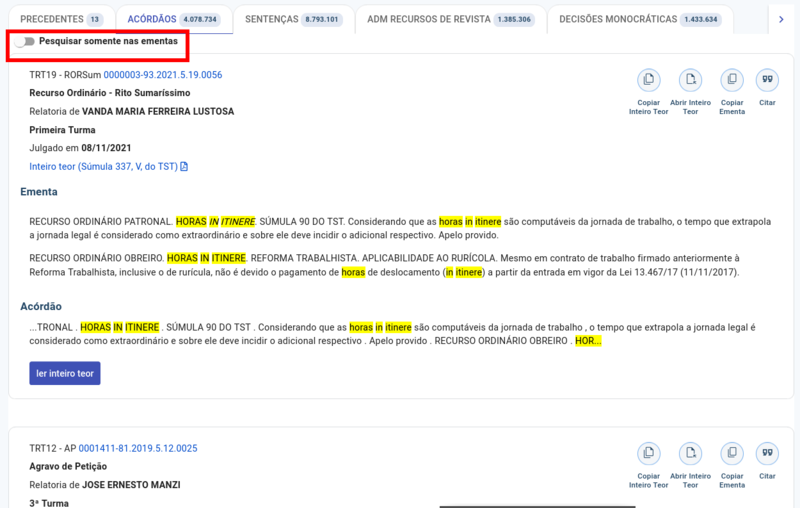The height and width of the screenshot is (508, 800).
Task: Click Primeira Turma text
Action: point(62,130)
